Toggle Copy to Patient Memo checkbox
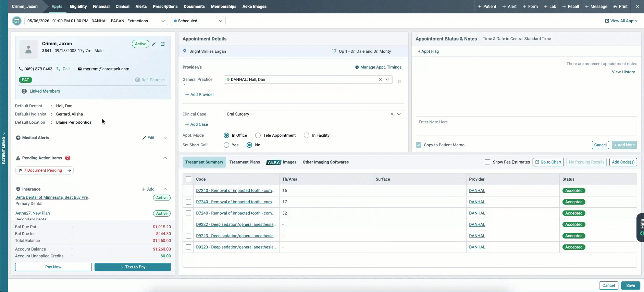The height and width of the screenshot is (292, 644). coord(419,145)
